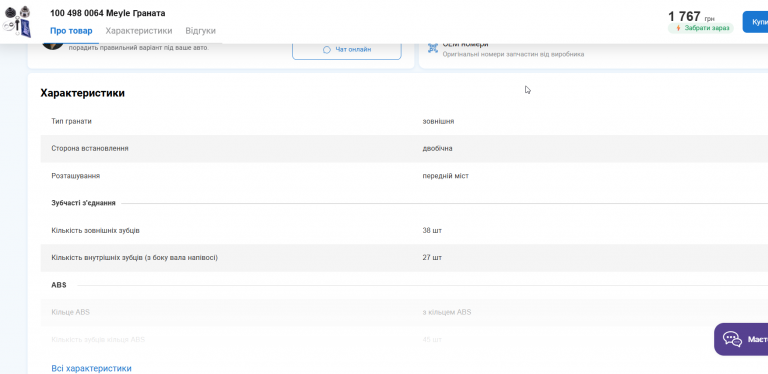Screen dimensions: 768x374
Task: Switch to the Відгуки tab
Action: [200, 31]
